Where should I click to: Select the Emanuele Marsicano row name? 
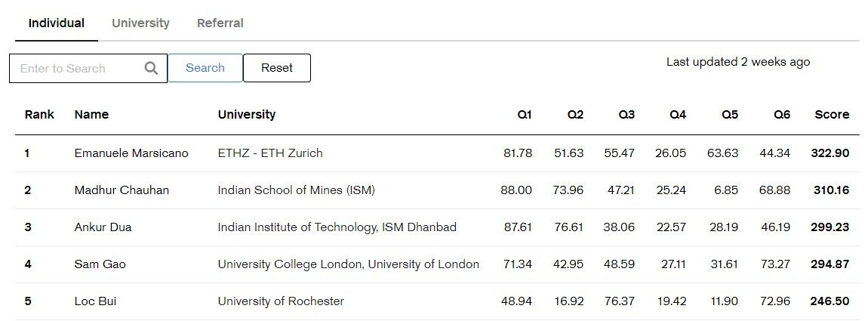131,153
